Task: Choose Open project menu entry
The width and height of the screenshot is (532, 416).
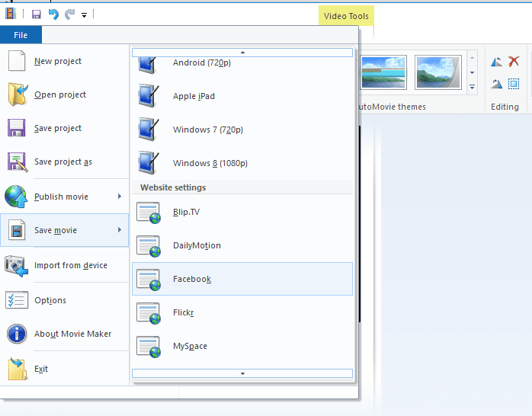Action: pos(65,94)
